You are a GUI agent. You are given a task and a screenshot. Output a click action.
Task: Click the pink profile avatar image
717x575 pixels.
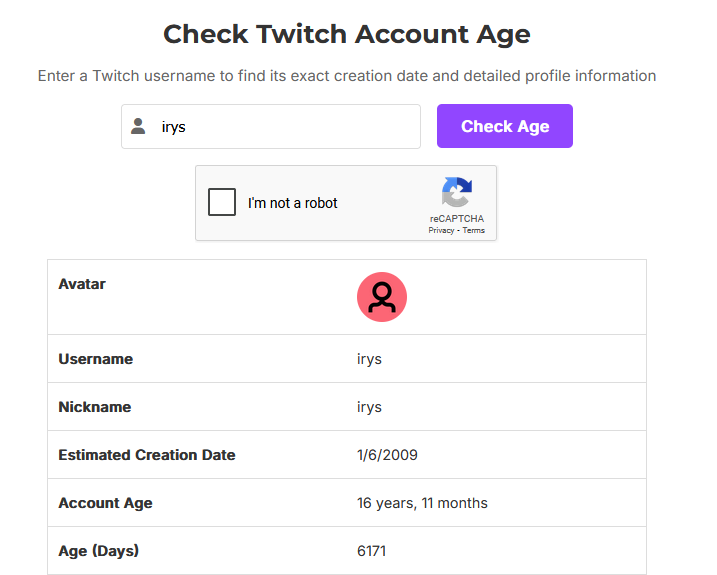pos(381,297)
